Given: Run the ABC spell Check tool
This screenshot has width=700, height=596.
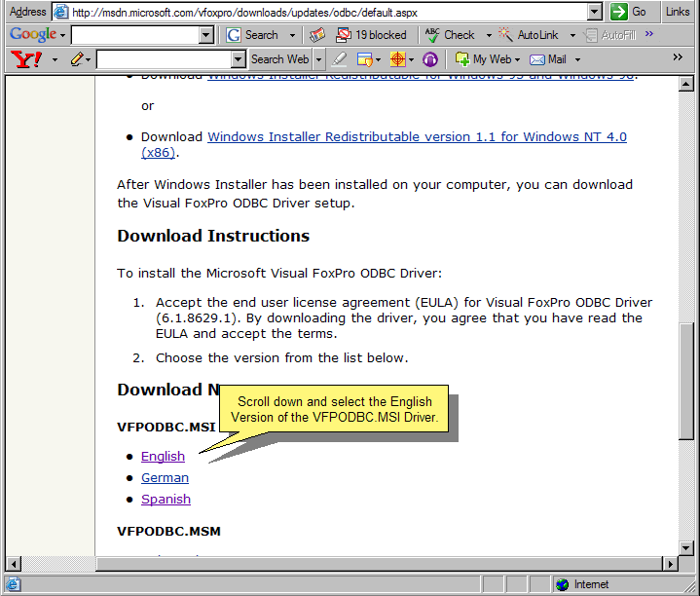Looking at the screenshot, I should pyautogui.click(x=450, y=35).
